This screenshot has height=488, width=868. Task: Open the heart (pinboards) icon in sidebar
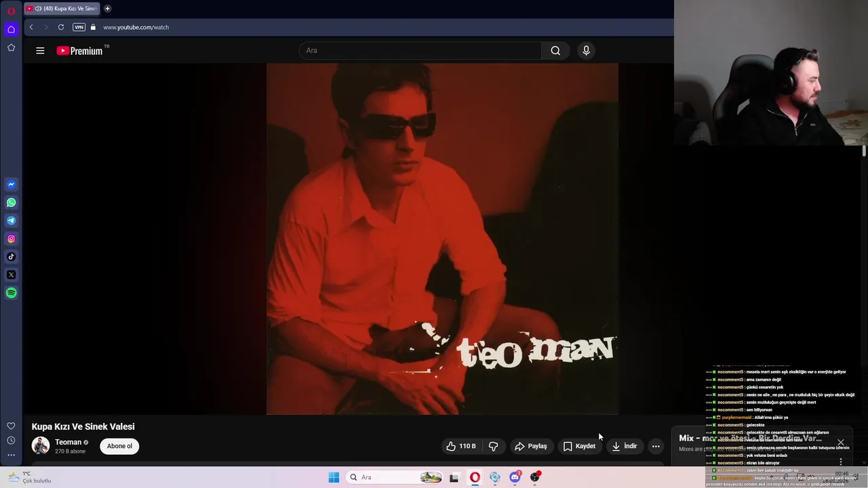click(x=11, y=426)
